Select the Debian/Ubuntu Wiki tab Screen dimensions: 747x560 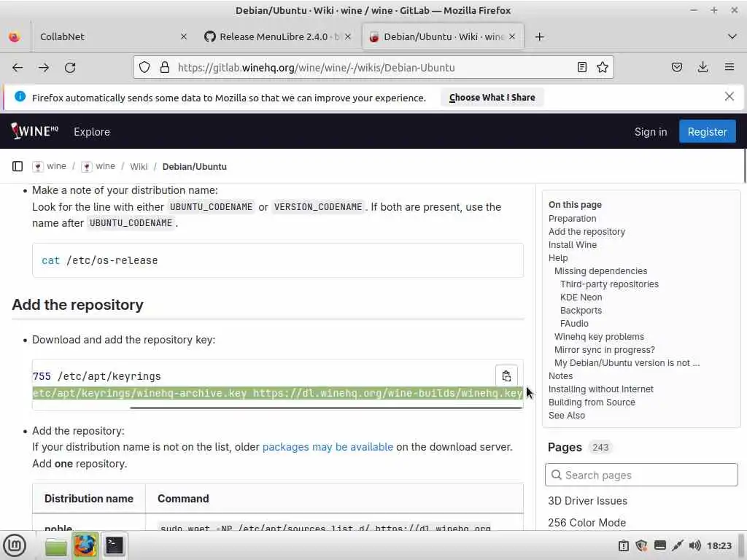[x=443, y=36]
